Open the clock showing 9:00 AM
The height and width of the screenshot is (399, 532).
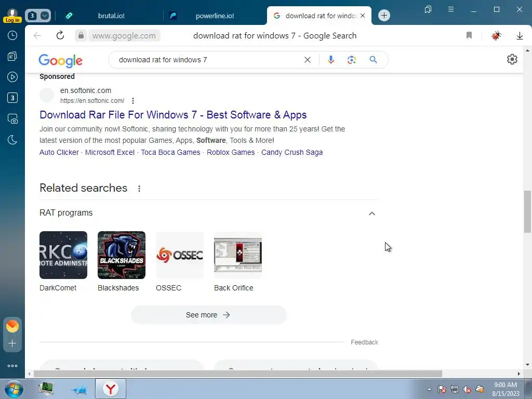[x=506, y=389]
